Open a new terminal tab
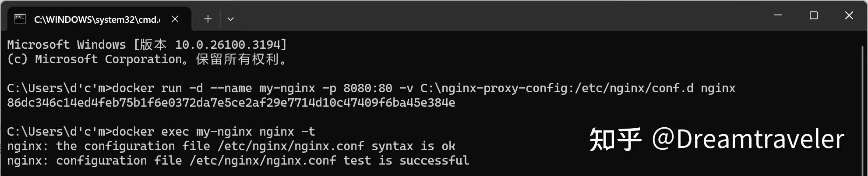The image size is (868, 176). pyautogui.click(x=208, y=19)
